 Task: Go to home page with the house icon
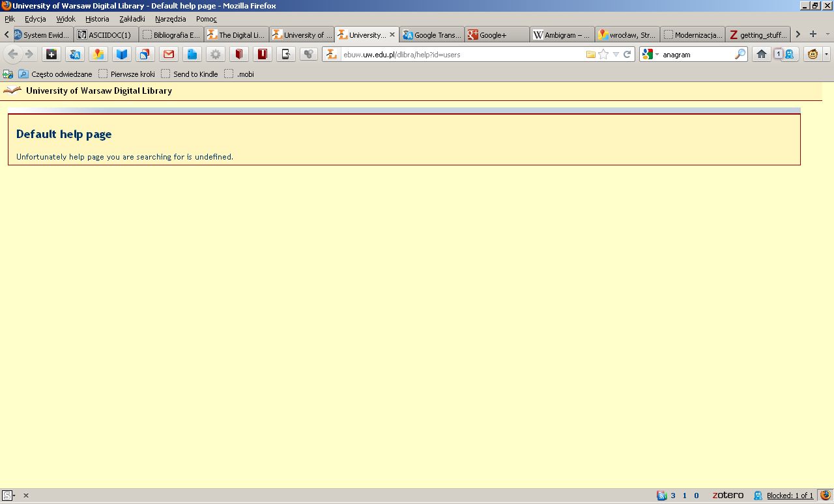point(761,54)
